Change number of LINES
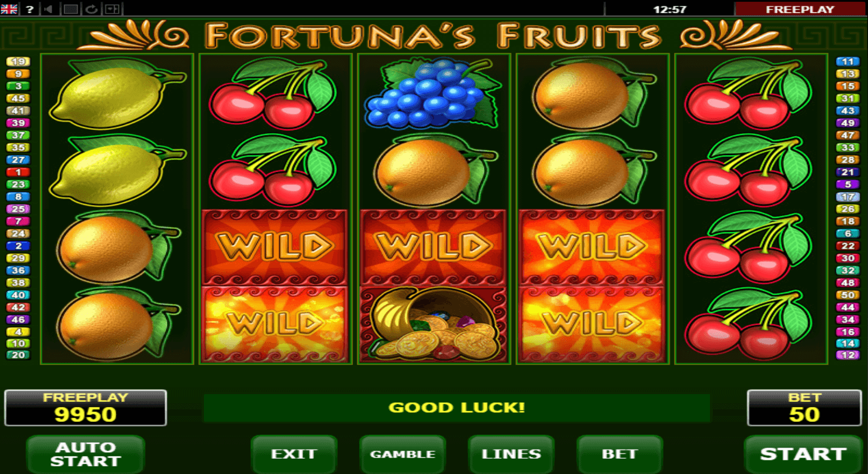Image resolution: width=868 pixels, height=474 pixels. click(511, 454)
